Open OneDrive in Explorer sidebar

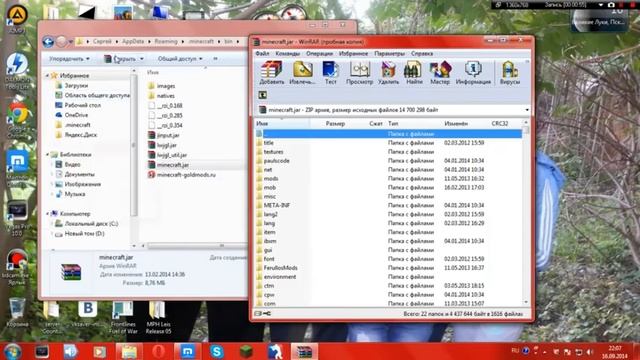tap(76, 115)
